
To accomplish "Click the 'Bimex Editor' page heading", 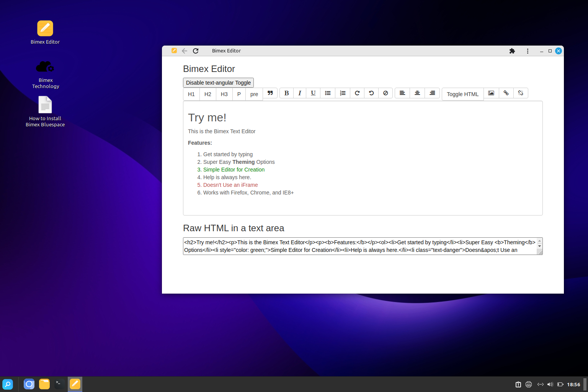I will pyautogui.click(x=209, y=69).
